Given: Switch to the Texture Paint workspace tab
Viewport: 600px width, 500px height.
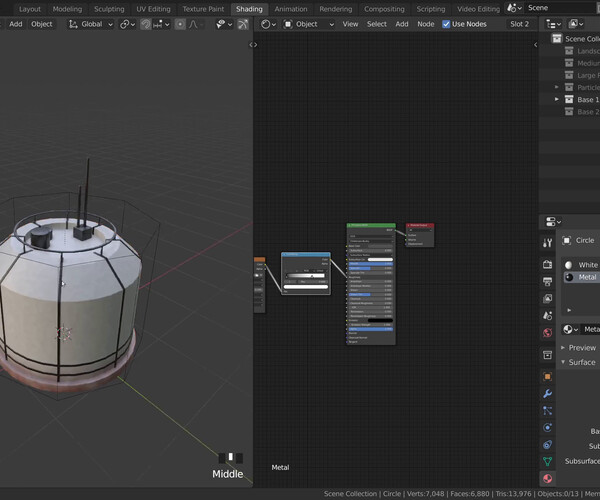Looking at the screenshot, I should point(203,9).
